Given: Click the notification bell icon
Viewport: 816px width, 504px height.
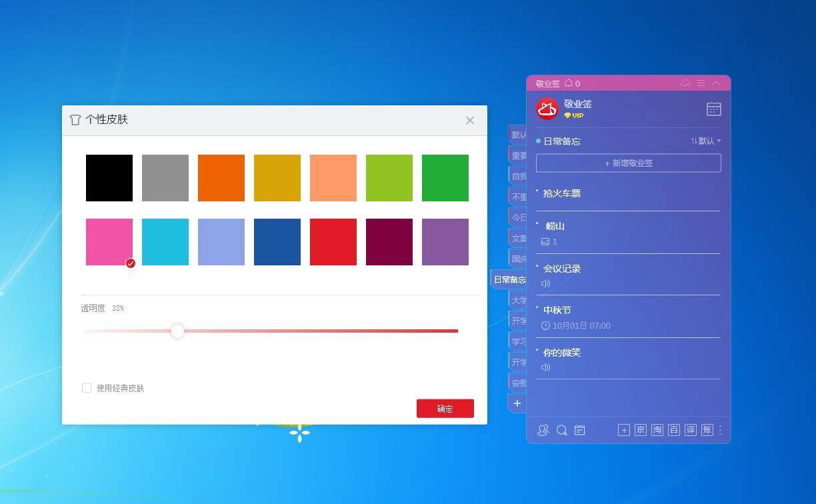Looking at the screenshot, I should point(569,83).
